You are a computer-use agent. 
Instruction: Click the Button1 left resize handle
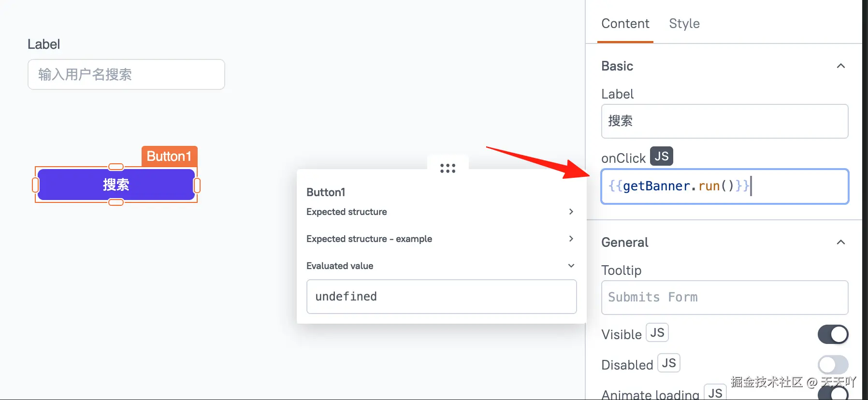click(35, 185)
